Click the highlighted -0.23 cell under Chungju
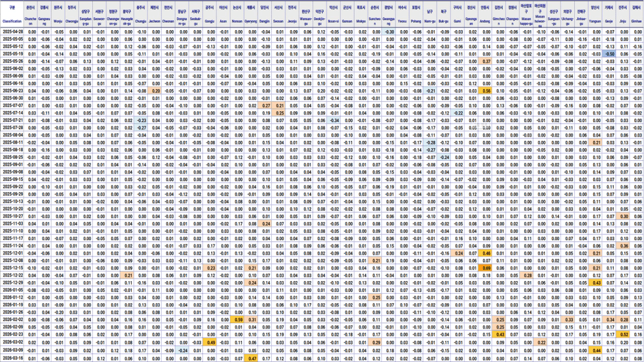 [141, 120]
